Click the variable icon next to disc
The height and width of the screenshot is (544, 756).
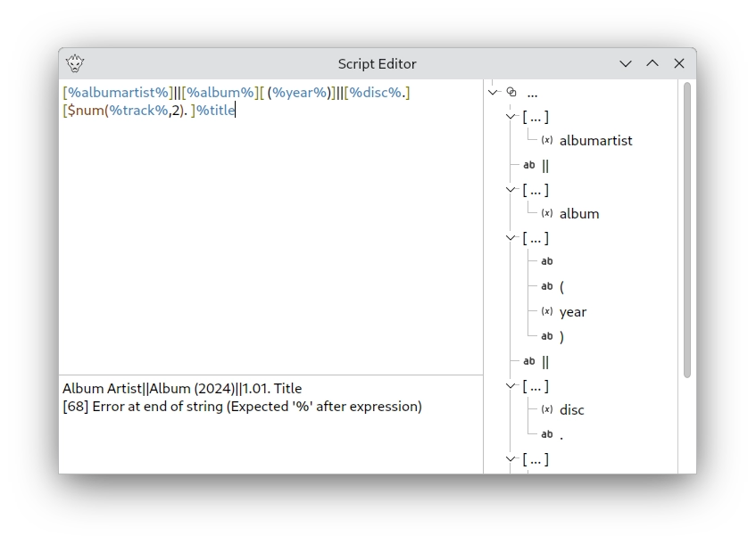pyautogui.click(x=547, y=409)
